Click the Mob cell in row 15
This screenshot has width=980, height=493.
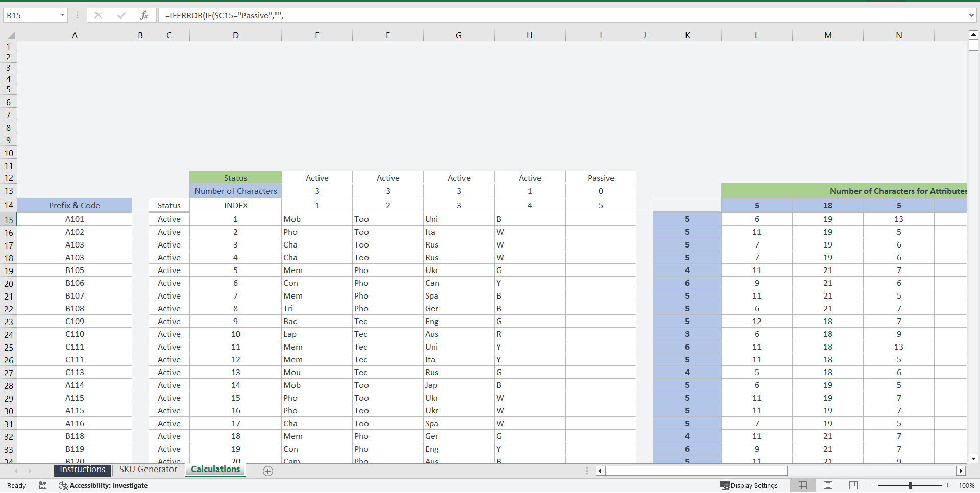(317, 219)
